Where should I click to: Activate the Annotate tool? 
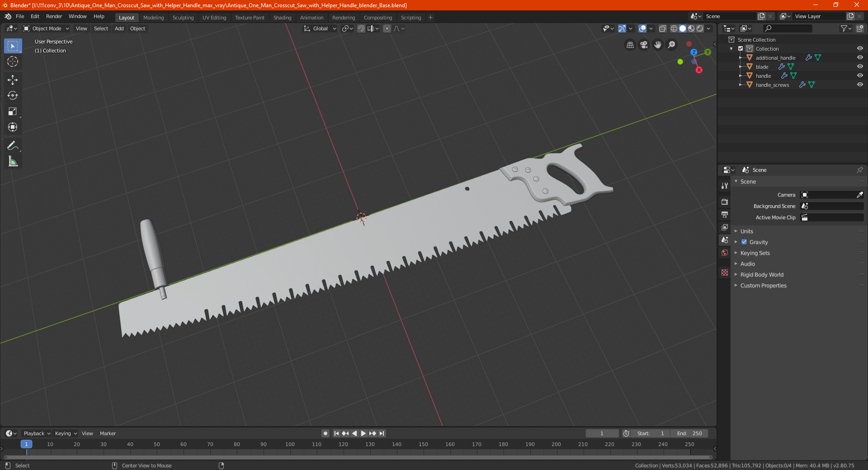pos(13,146)
